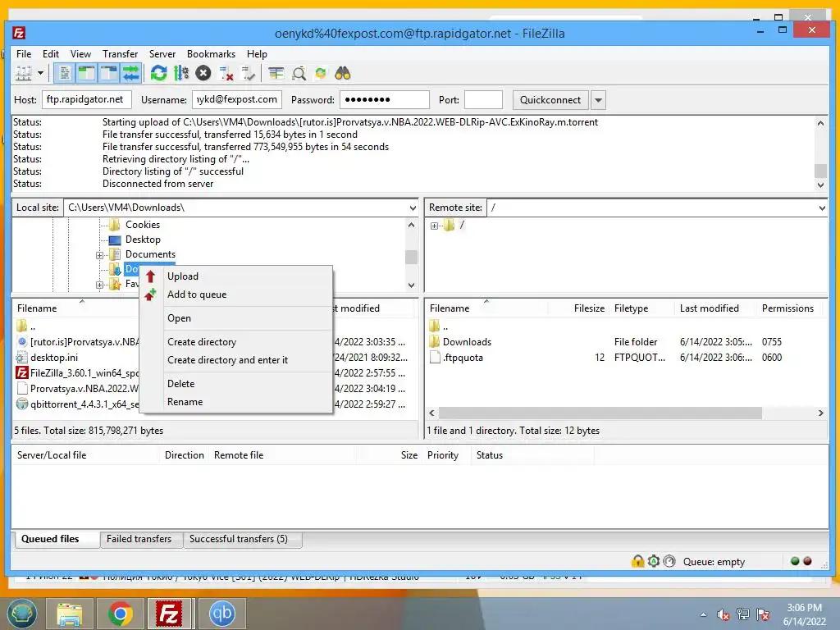
Task: Sort remote list by Permissions column
Action: (788, 308)
